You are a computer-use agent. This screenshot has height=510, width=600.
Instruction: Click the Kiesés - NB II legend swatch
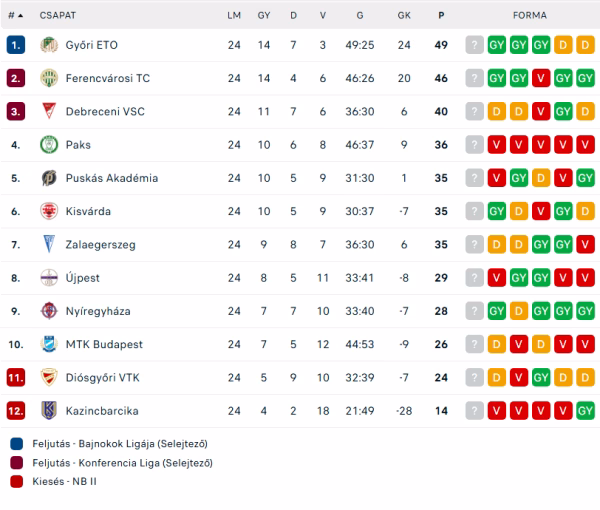coord(16,482)
